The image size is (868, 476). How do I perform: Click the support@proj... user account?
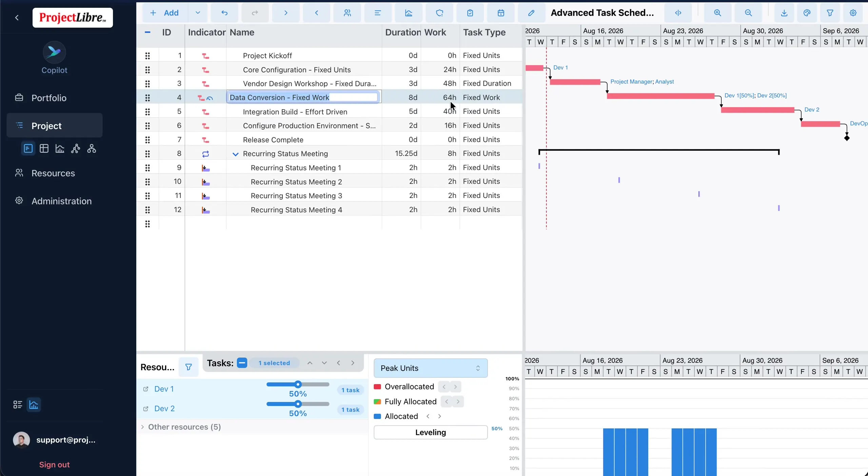(x=54, y=440)
